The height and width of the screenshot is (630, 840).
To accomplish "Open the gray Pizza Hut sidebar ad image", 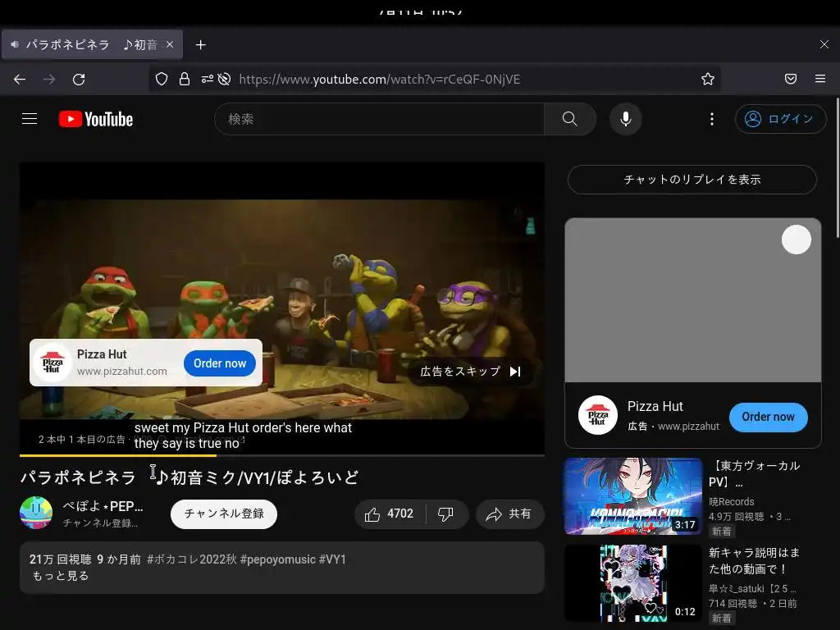I will pos(692,300).
